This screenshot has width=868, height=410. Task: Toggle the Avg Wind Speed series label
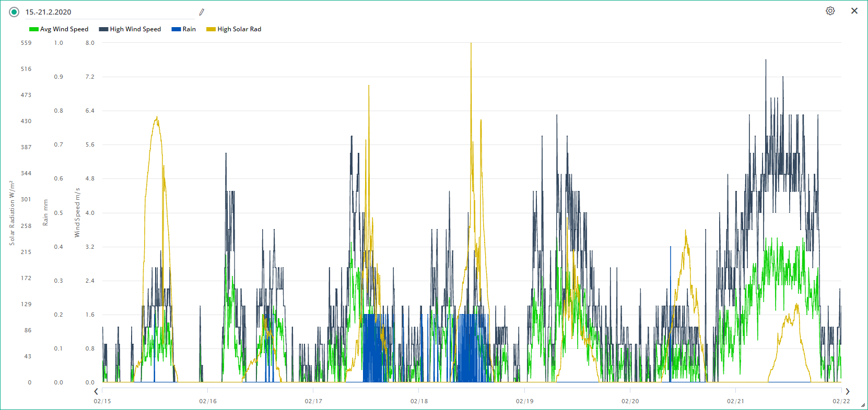point(64,29)
